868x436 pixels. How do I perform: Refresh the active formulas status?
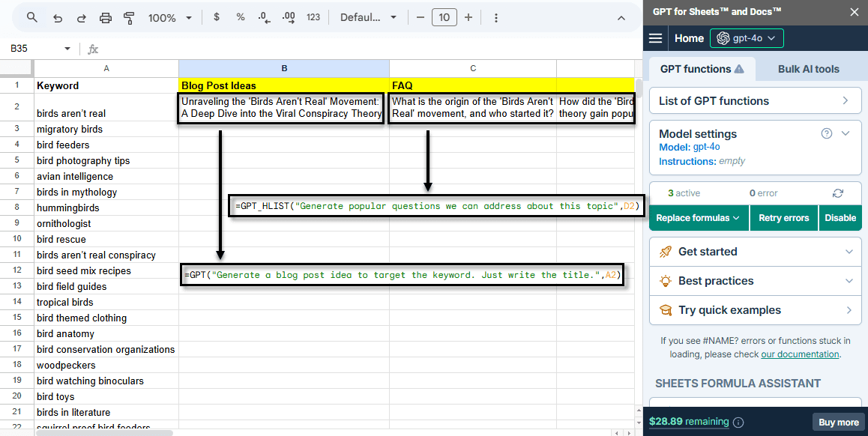tap(837, 193)
